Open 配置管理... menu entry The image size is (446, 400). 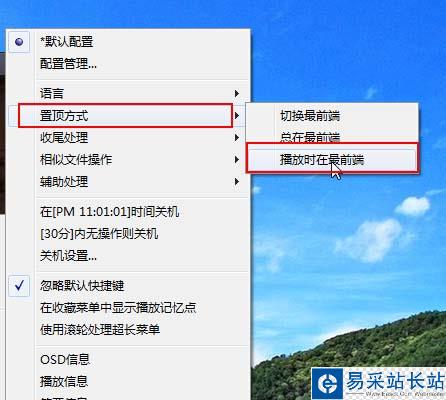[x=68, y=63]
